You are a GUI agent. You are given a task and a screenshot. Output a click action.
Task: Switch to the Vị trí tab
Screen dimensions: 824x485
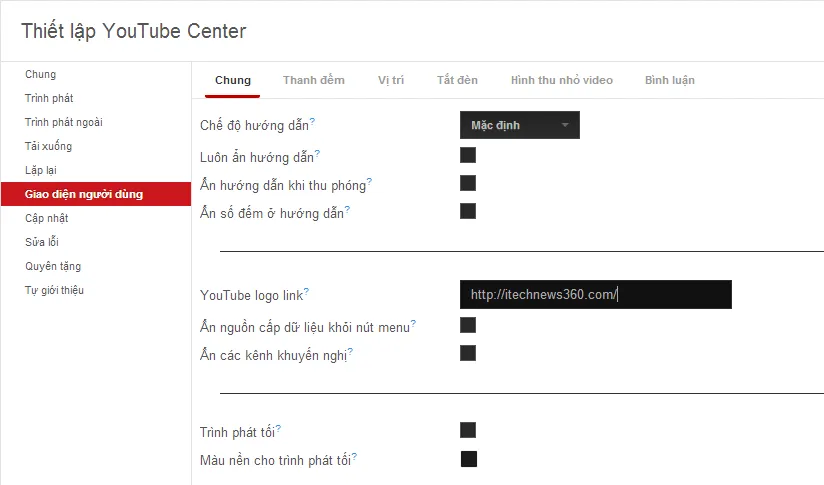pyautogui.click(x=390, y=80)
